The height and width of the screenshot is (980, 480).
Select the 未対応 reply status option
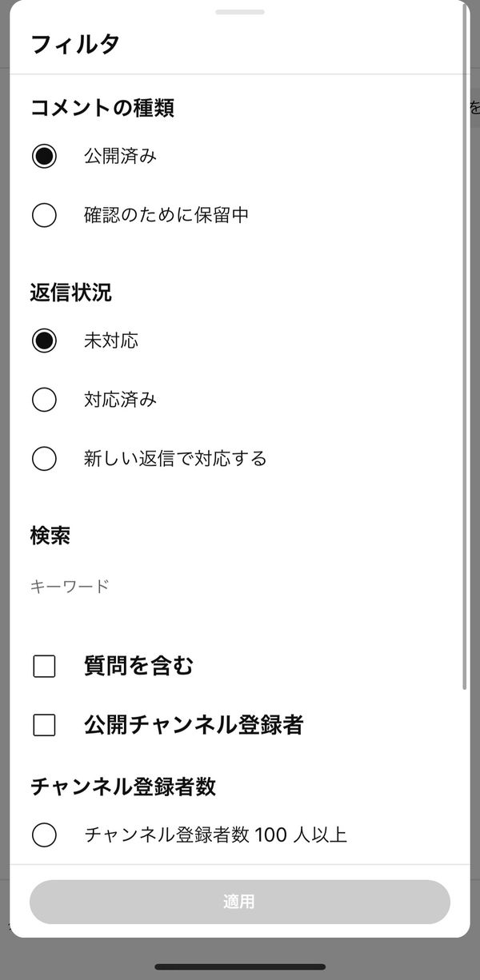[44, 341]
